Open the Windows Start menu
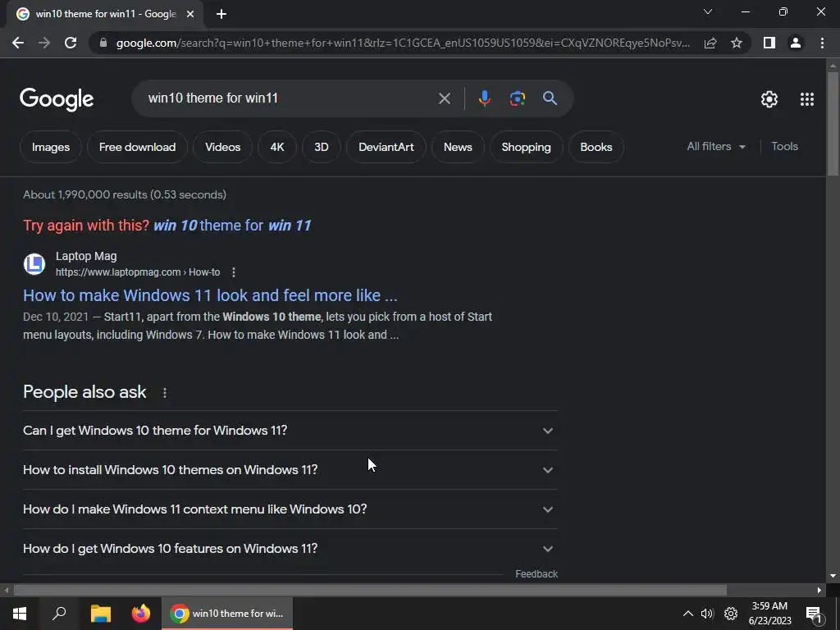The width and height of the screenshot is (840, 630). pyautogui.click(x=20, y=614)
